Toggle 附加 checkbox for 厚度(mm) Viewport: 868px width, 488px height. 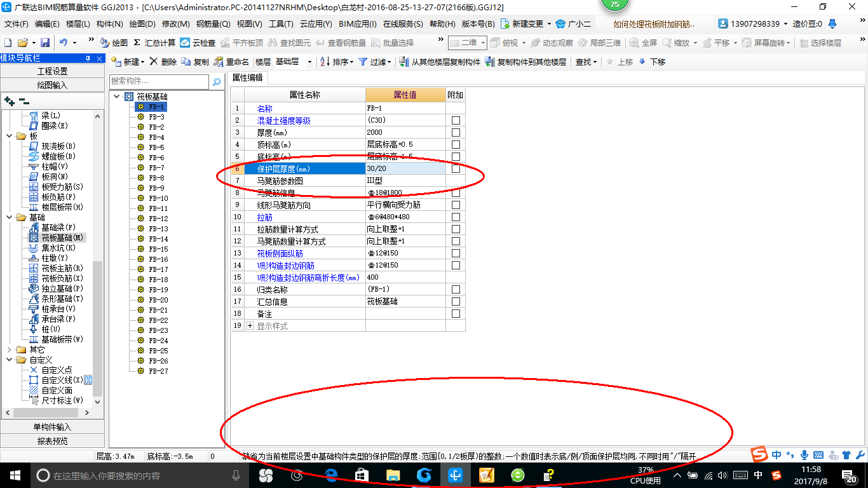(x=456, y=132)
